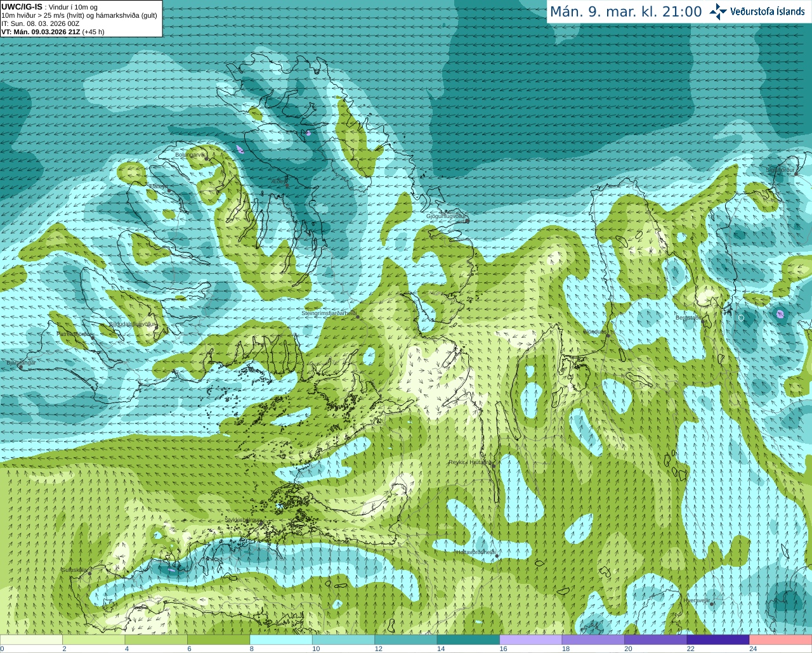This screenshot has height=653, width=812.
Task: Select the 4–6 m/s green legend swatch
Action: [156, 640]
